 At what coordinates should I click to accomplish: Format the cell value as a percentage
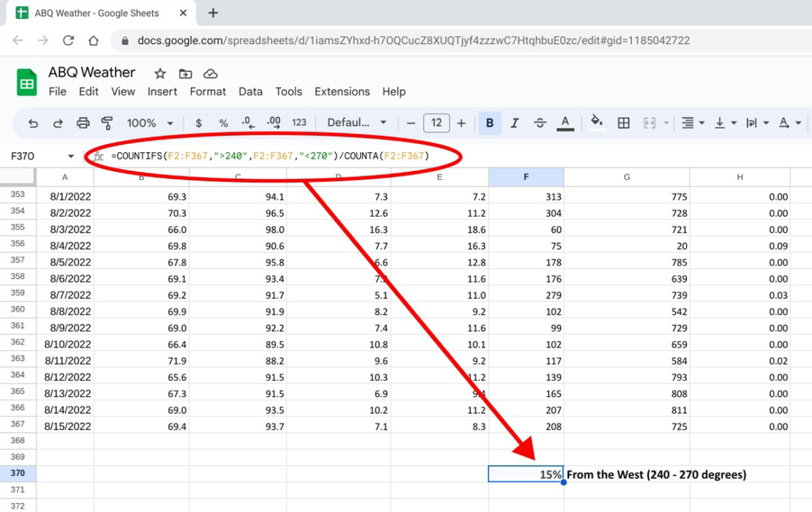pos(223,122)
